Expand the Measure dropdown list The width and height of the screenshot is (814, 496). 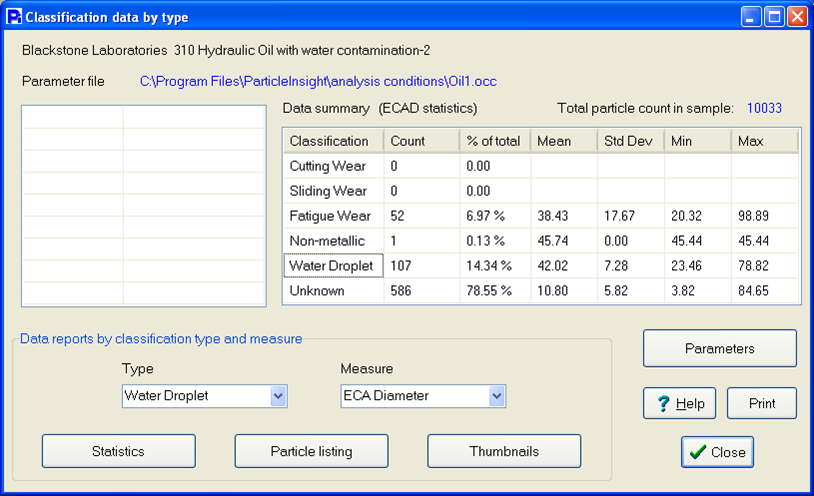[497, 396]
